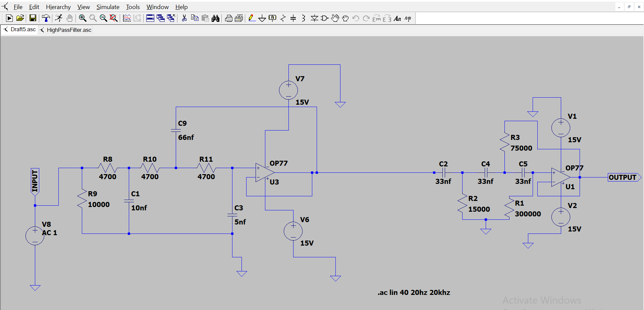Viewport: 644px width, 310px height.
Task: Open the Control Panel hammer icon
Action: pos(46,18)
